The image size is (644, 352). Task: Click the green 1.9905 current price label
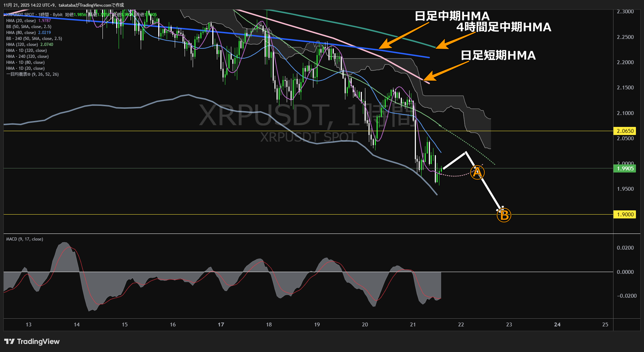point(625,169)
